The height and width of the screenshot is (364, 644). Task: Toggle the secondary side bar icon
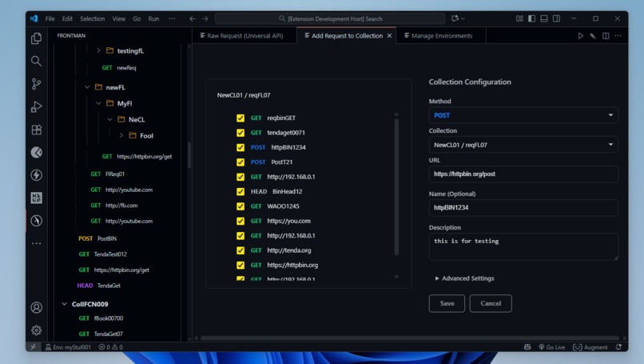point(556,18)
